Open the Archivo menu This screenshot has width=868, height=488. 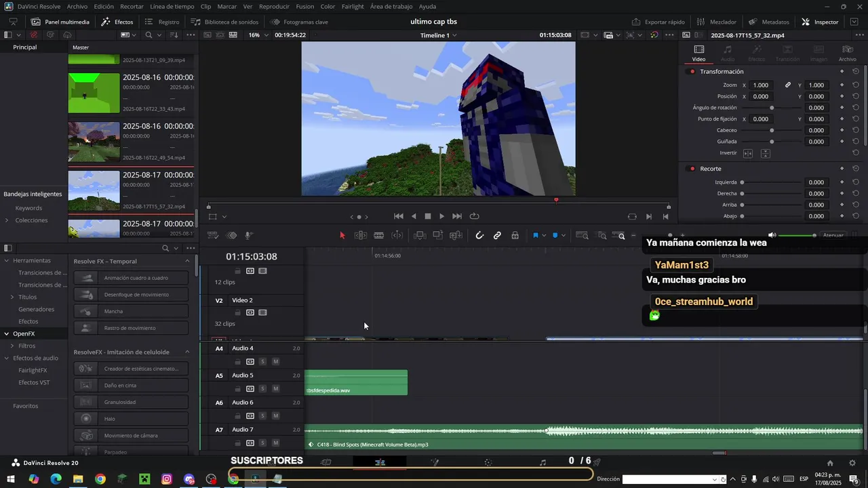[x=77, y=6]
